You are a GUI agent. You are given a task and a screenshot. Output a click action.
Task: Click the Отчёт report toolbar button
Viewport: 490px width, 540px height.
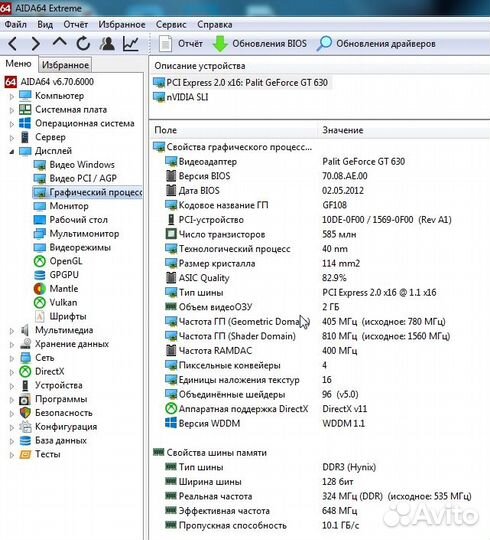[181, 44]
